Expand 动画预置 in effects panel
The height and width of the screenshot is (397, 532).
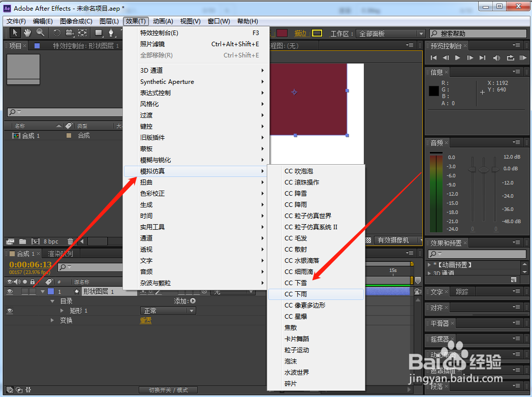[429, 264]
